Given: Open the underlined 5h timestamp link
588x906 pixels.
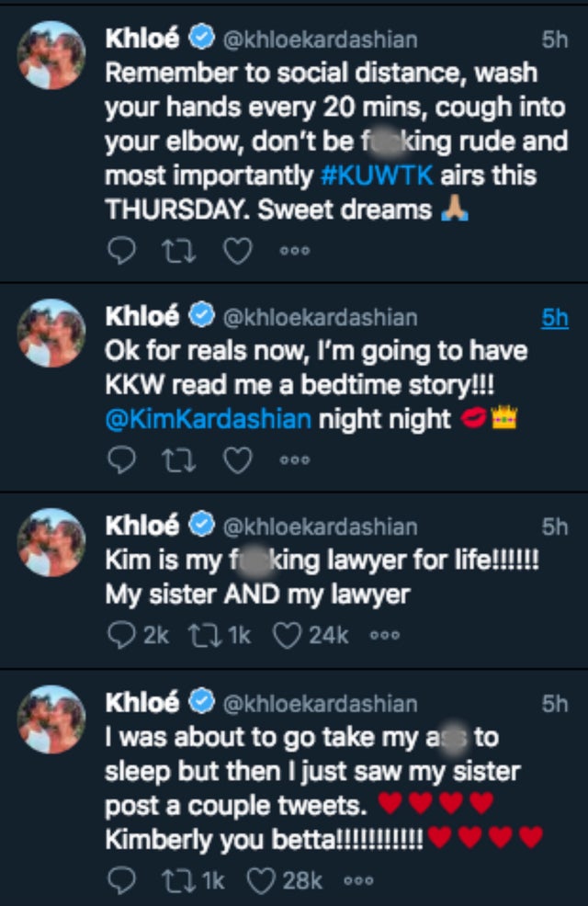Looking at the screenshot, I should tap(554, 318).
